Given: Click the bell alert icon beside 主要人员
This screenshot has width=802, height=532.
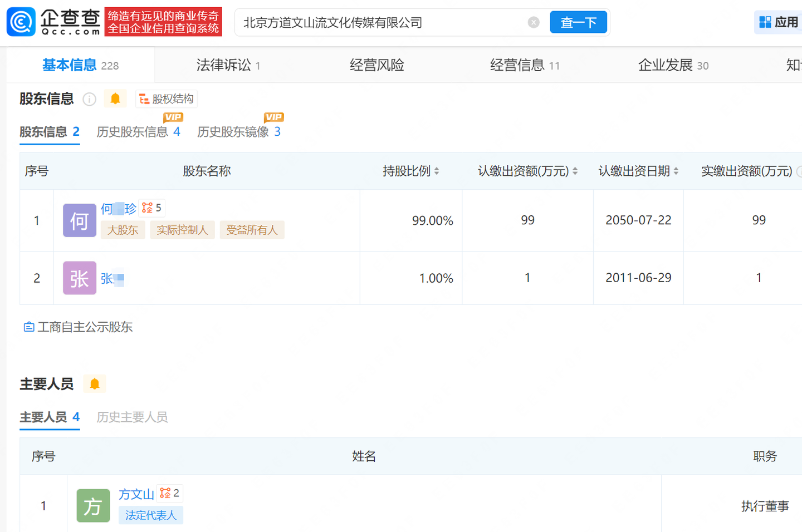Looking at the screenshot, I should click(95, 384).
